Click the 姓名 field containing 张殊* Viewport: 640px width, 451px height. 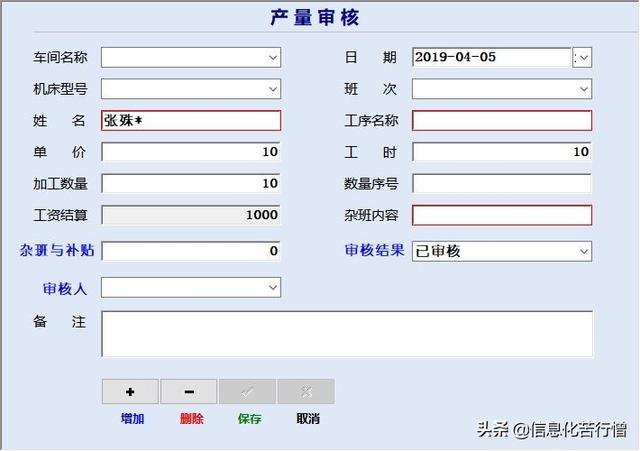click(x=191, y=120)
